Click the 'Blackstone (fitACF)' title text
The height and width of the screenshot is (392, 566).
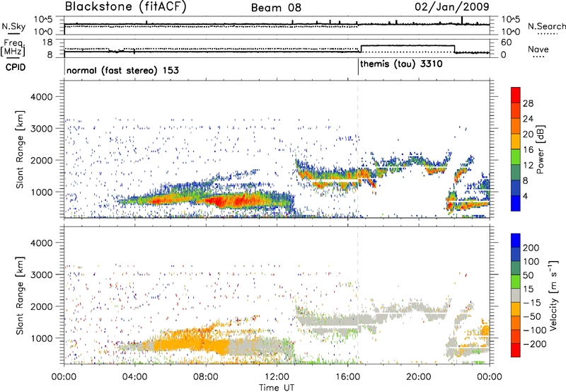click(x=126, y=7)
